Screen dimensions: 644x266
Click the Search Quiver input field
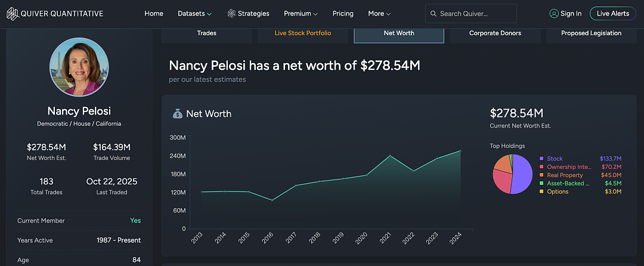pyautogui.click(x=470, y=14)
